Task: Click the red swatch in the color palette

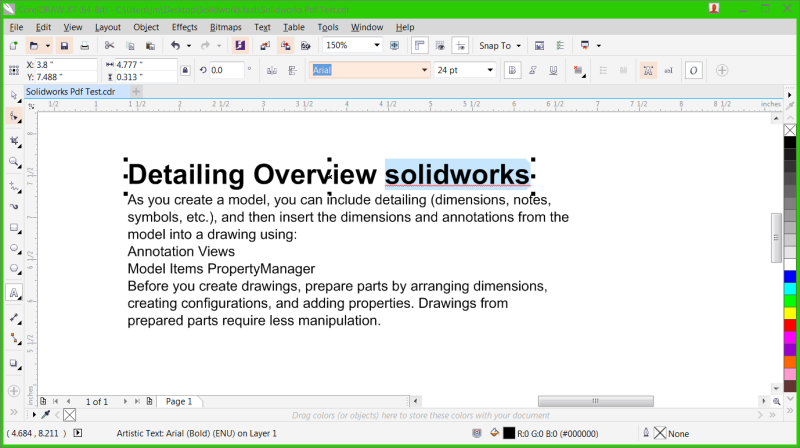Action: point(790,325)
